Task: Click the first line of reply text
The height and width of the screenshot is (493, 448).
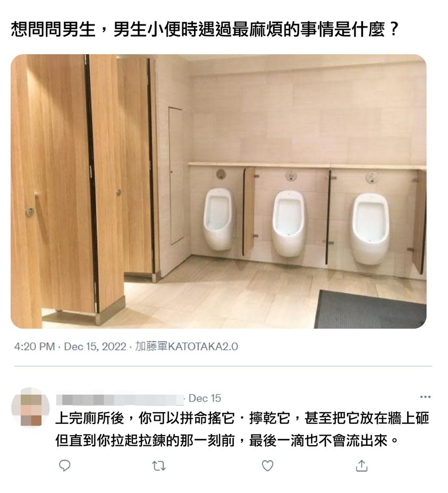Action: point(242,418)
